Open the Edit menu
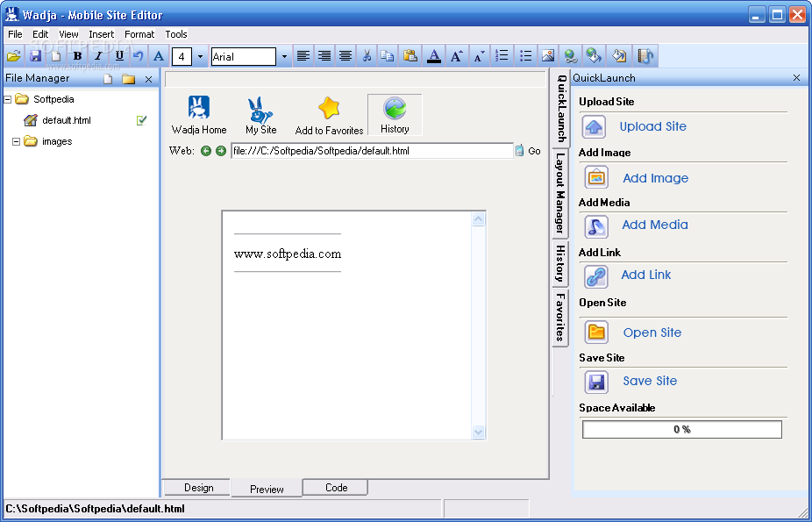 (40, 34)
